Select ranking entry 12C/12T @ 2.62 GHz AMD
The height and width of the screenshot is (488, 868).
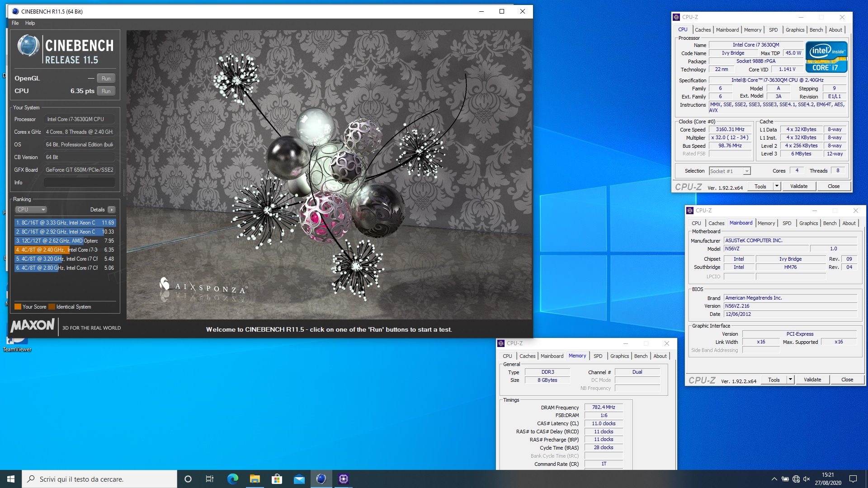tap(65, 241)
